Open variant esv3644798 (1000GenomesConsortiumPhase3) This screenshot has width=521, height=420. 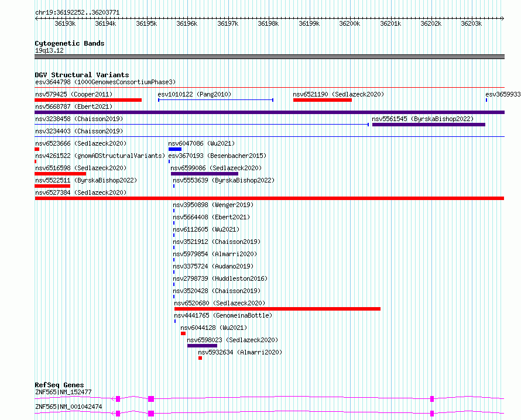click(105, 82)
